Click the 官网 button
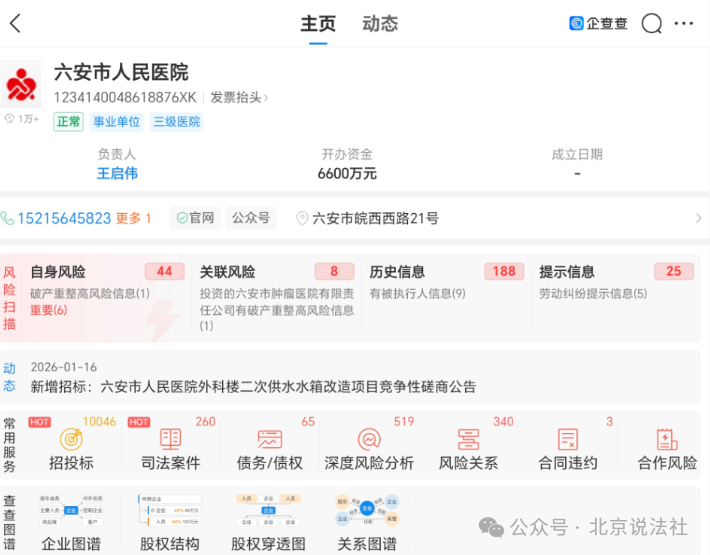 coord(195,218)
